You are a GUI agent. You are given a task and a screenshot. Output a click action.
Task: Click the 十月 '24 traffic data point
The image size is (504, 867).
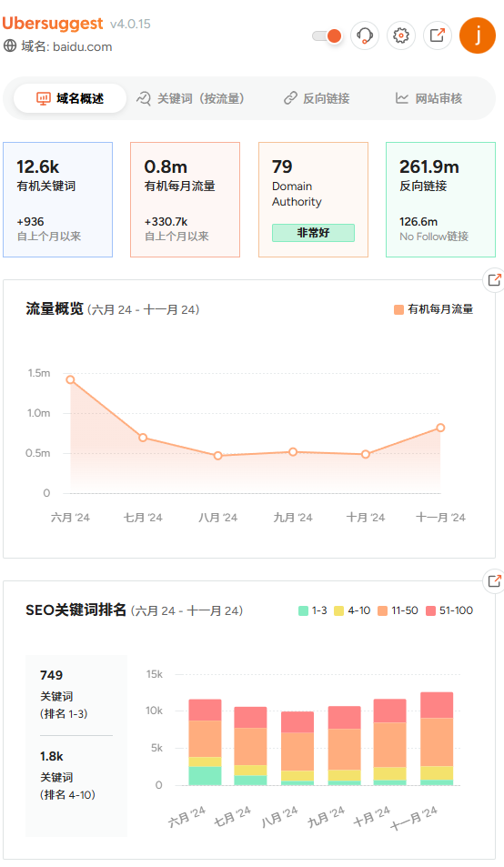click(x=366, y=454)
